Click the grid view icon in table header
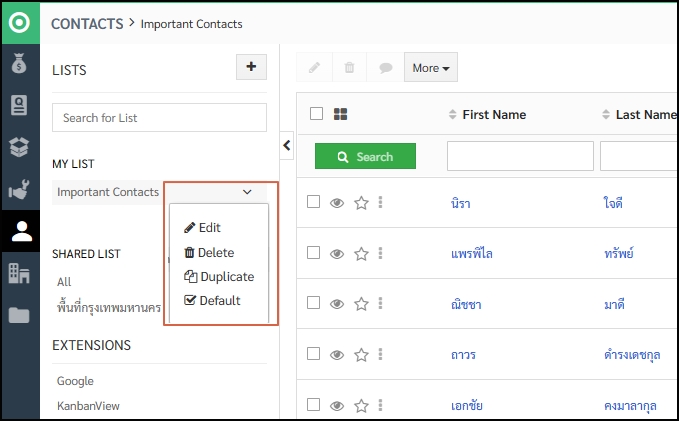The image size is (679, 421). (x=340, y=114)
